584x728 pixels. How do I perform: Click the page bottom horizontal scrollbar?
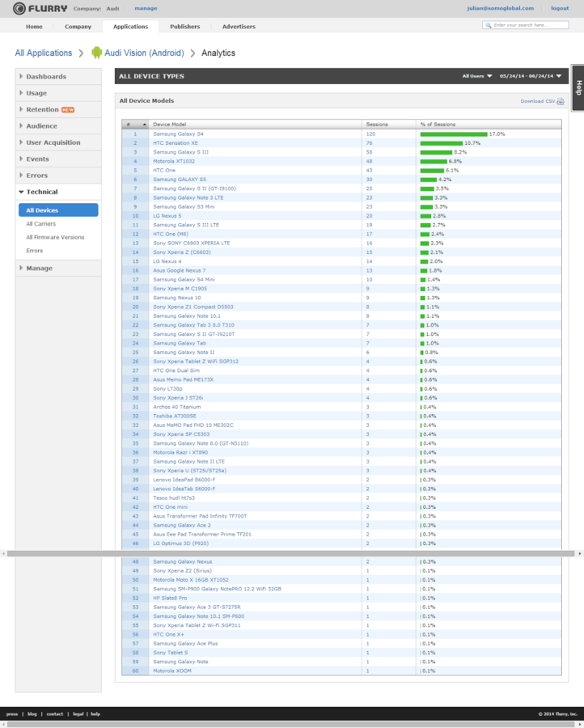click(x=291, y=725)
